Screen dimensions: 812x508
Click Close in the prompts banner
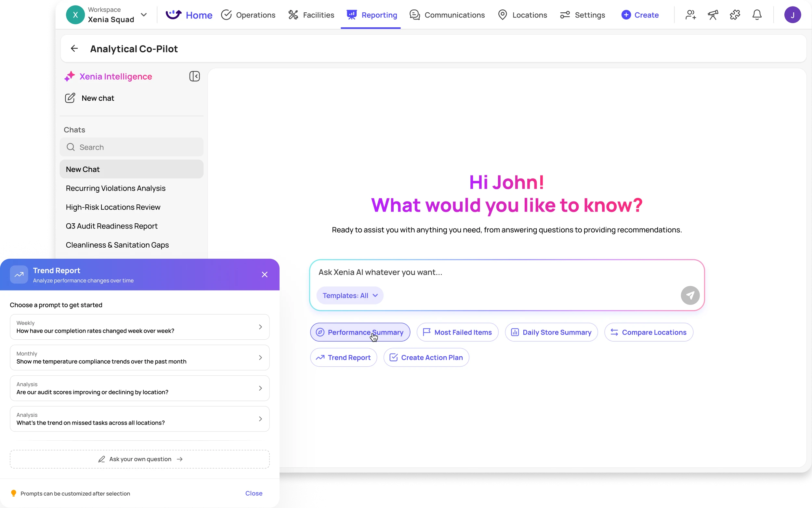point(254,493)
